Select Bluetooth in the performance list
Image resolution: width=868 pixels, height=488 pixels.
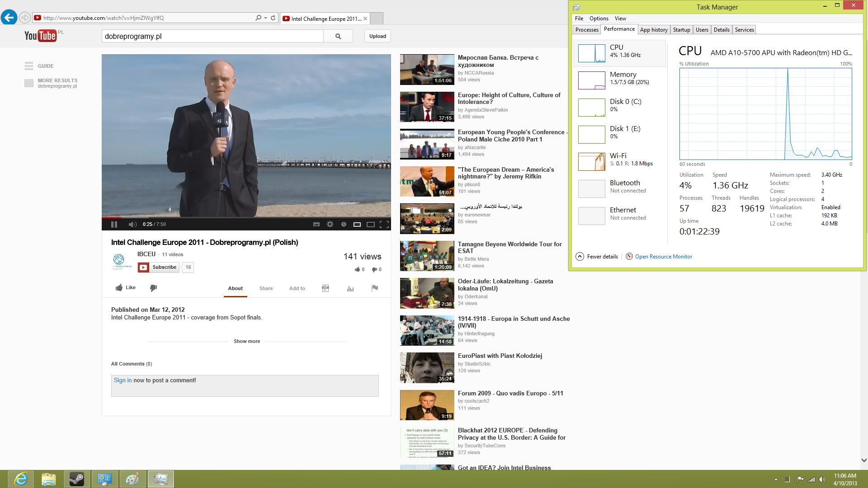point(620,188)
